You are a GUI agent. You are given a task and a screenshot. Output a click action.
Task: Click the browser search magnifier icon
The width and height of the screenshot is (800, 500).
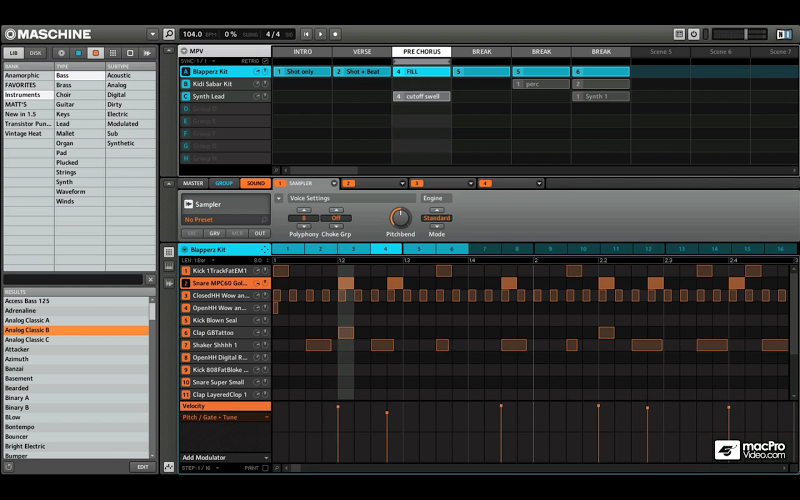pyautogui.click(x=169, y=34)
